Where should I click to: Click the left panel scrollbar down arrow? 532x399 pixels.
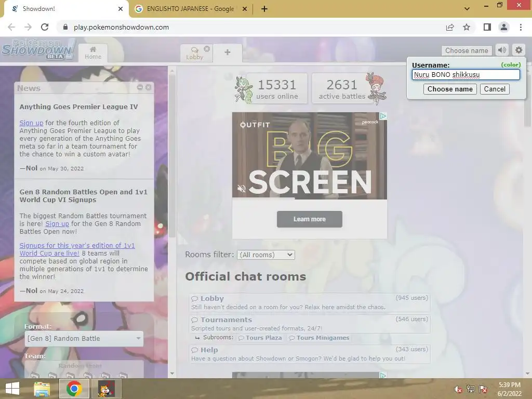pos(172,374)
